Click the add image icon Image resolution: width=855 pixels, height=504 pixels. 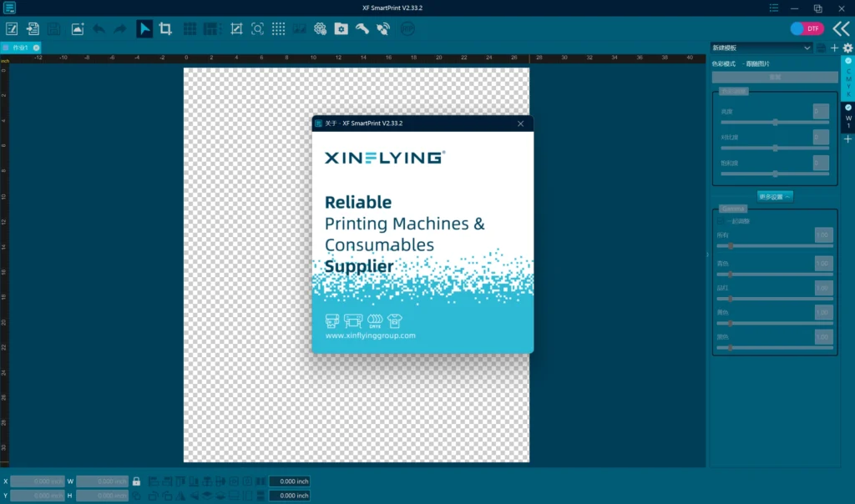point(78,29)
